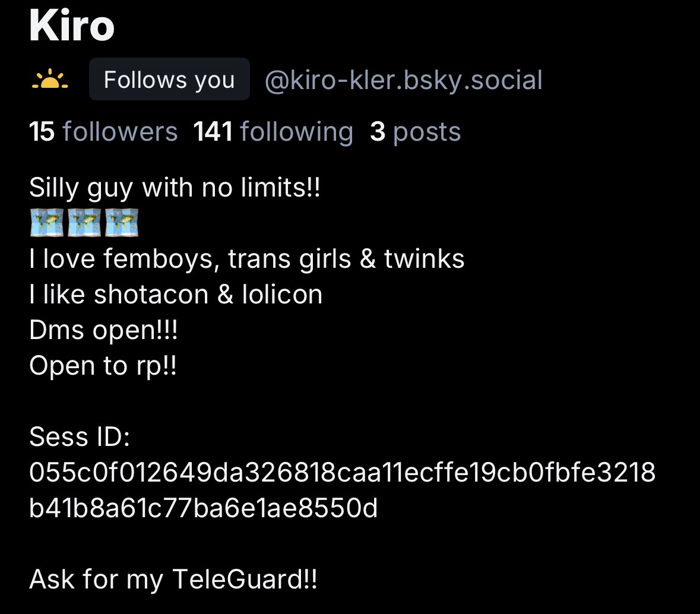Viewport: 700px width, 614px height.
Task: Click the Open to rp bio line
Action: [103, 366]
